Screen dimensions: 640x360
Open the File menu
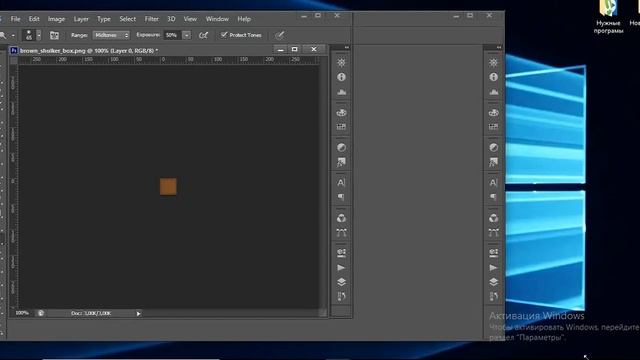point(16,19)
